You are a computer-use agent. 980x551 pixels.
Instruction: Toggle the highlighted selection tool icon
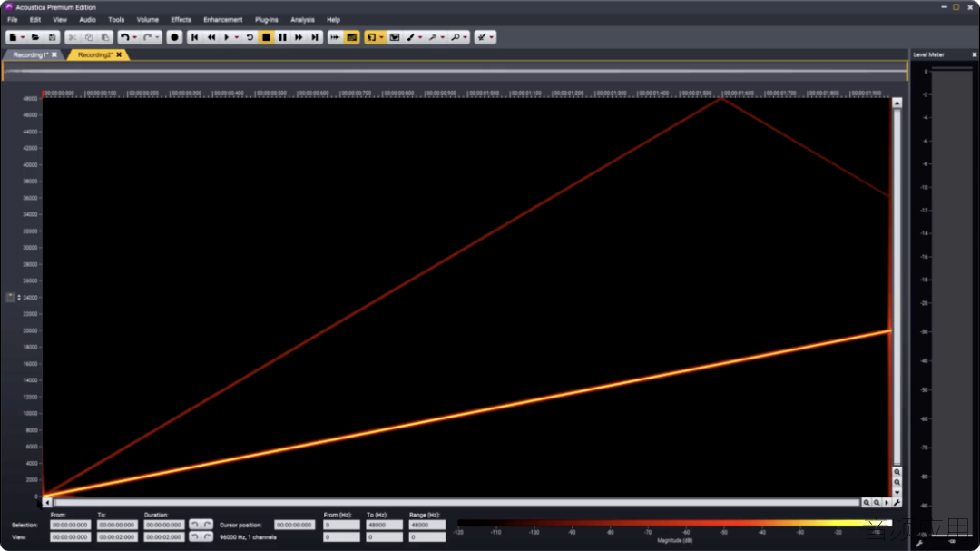tap(372, 37)
